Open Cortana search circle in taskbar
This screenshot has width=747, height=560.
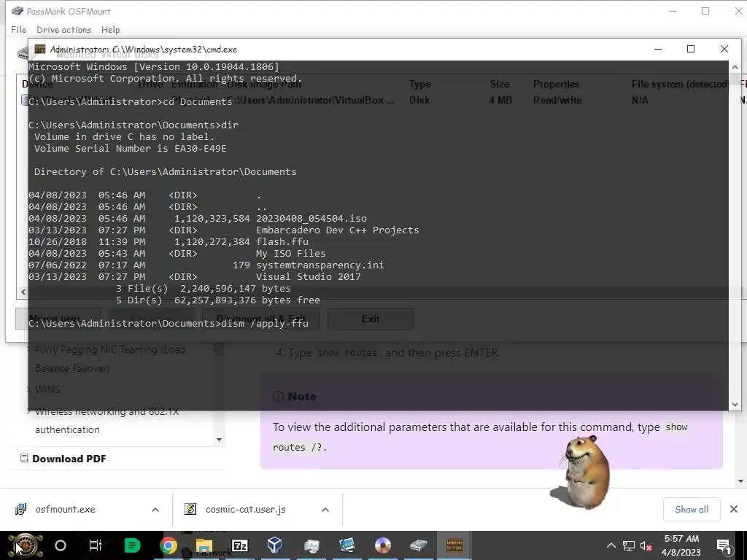click(61, 545)
